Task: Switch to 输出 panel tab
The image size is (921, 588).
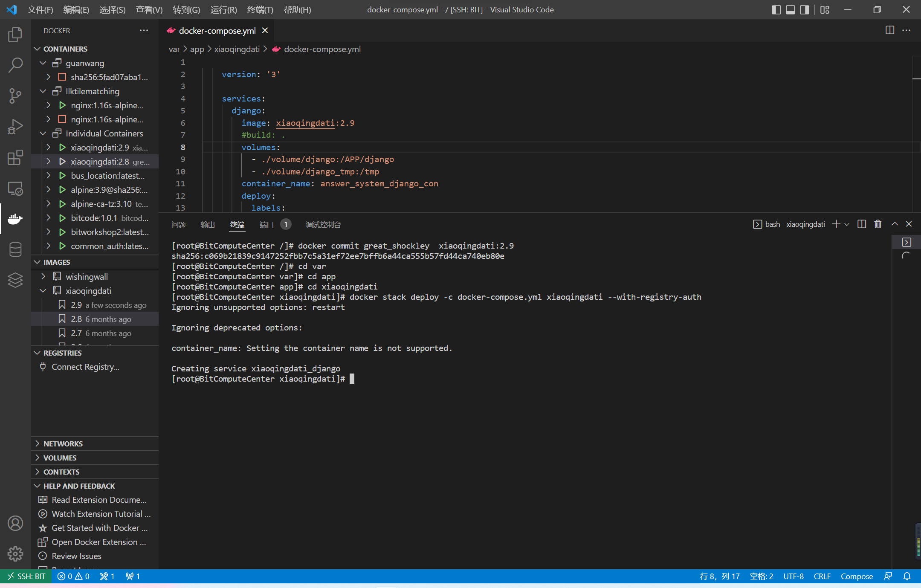Action: point(208,225)
